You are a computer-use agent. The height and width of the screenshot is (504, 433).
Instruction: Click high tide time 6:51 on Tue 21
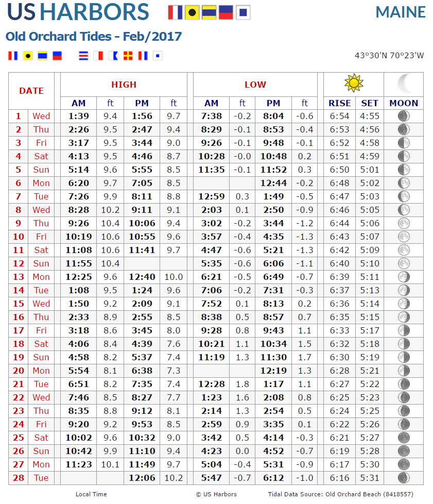(79, 384)
